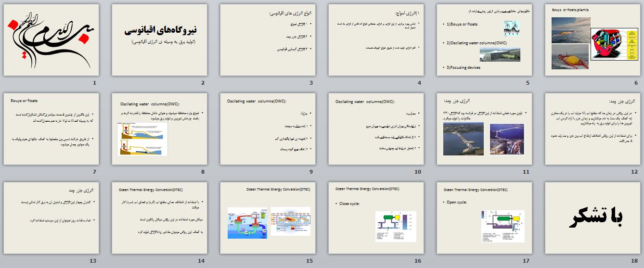Open final slide 18 with thanks text
This screenshot has width=644, height=268.
pos(593,218)
